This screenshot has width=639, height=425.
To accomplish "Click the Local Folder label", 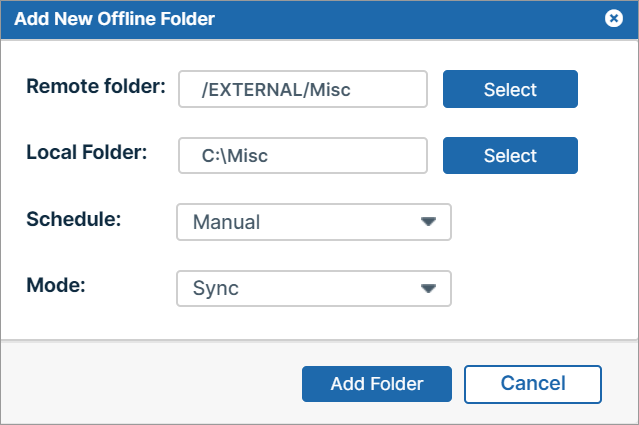I will coord(87,152).
